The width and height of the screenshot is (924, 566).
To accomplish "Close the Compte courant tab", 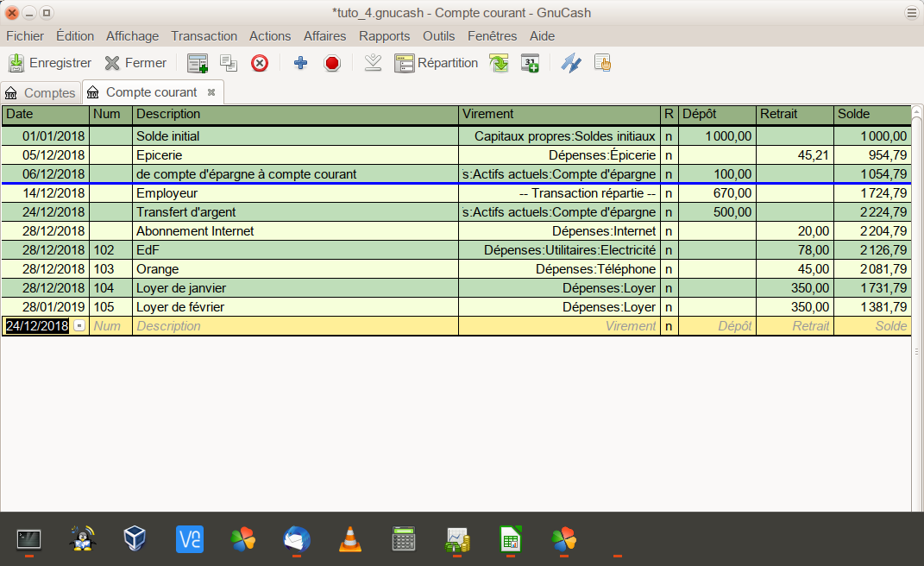I will [212, 92].
